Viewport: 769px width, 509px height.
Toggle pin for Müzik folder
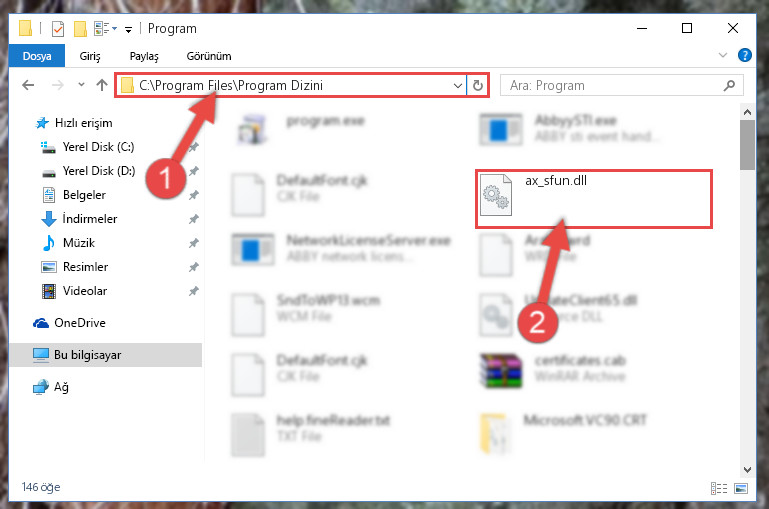tap(194, 243)
